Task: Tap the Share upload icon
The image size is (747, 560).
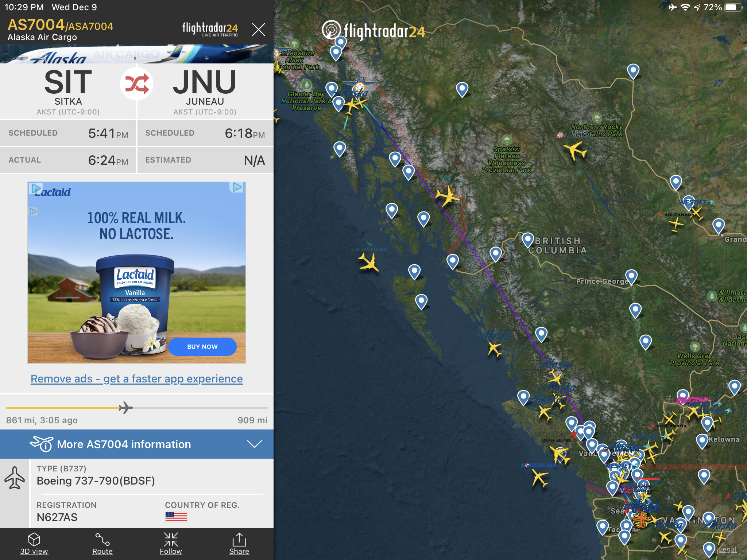Action: 239,540
